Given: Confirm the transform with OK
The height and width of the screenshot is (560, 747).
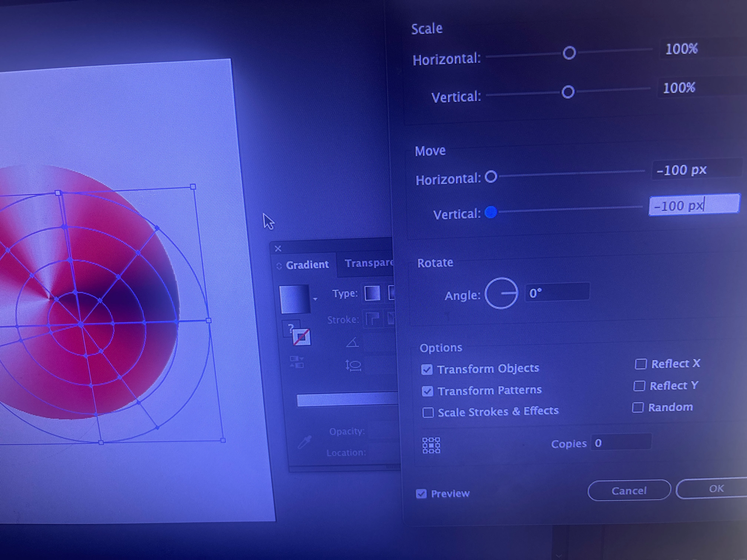Looking at the screenshot, I should 716,489.
